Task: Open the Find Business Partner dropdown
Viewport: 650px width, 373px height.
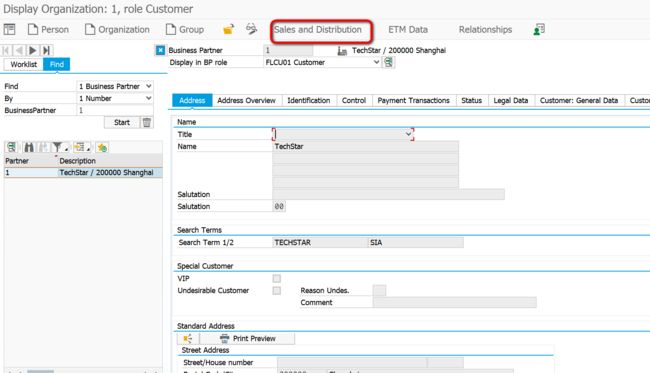Action: pyautogui.click(x=115, y=86)
